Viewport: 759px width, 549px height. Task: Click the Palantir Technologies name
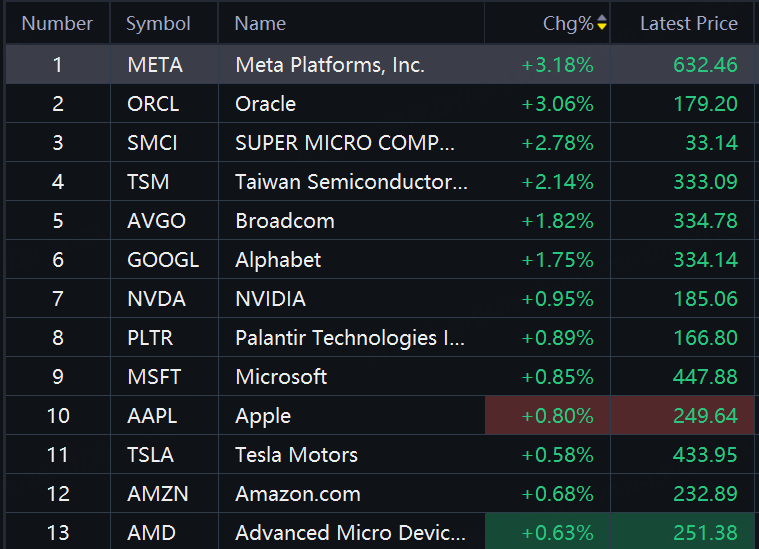(x=350, y=338)
